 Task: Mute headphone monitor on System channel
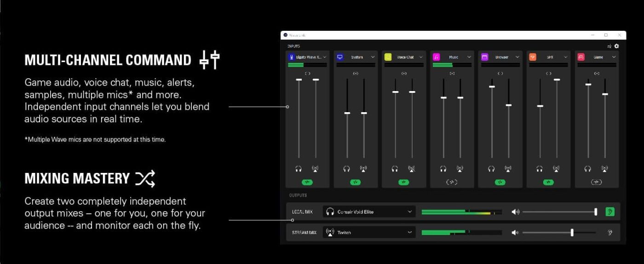pyautogui.click(x=347, y=169)
